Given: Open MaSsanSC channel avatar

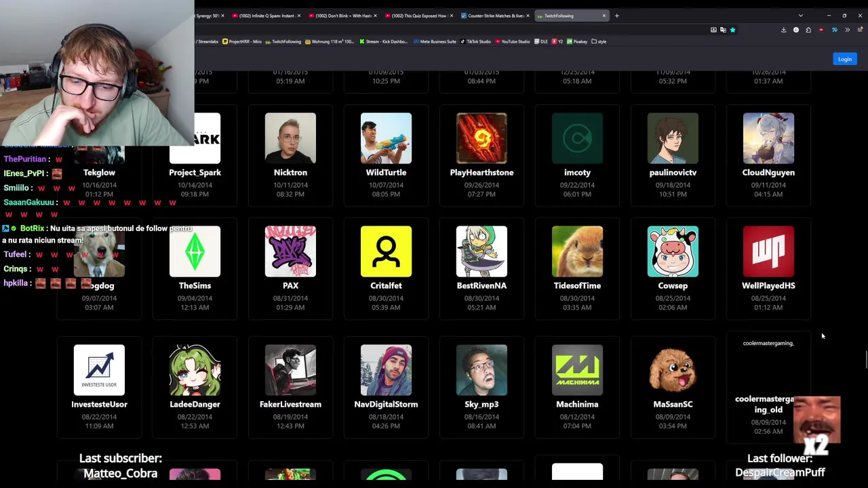Looking at the screenshot, I should (673, 370).
